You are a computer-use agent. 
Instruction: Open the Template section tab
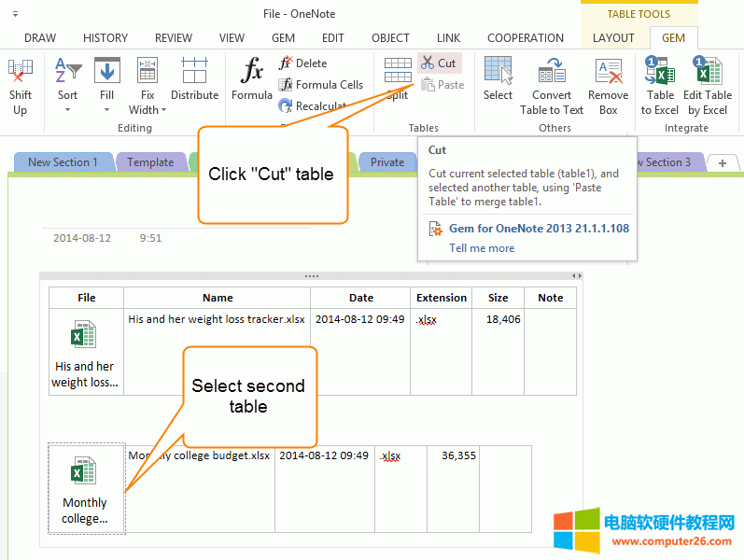150,162
